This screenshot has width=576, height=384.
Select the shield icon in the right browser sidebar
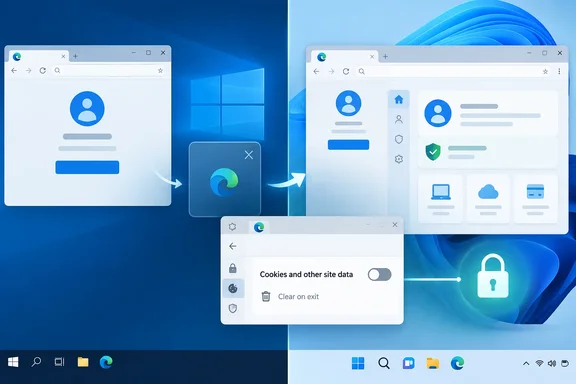(399, 139)
